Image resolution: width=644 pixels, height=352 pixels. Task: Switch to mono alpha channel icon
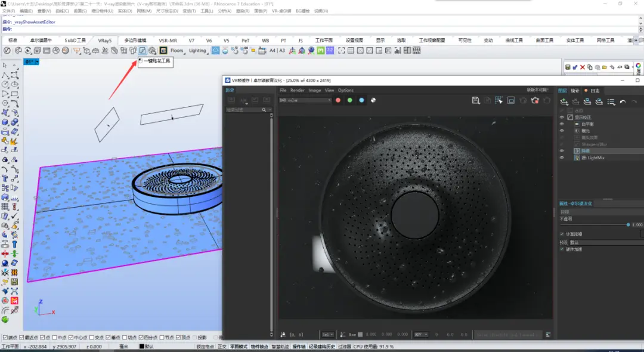point(373,100)
